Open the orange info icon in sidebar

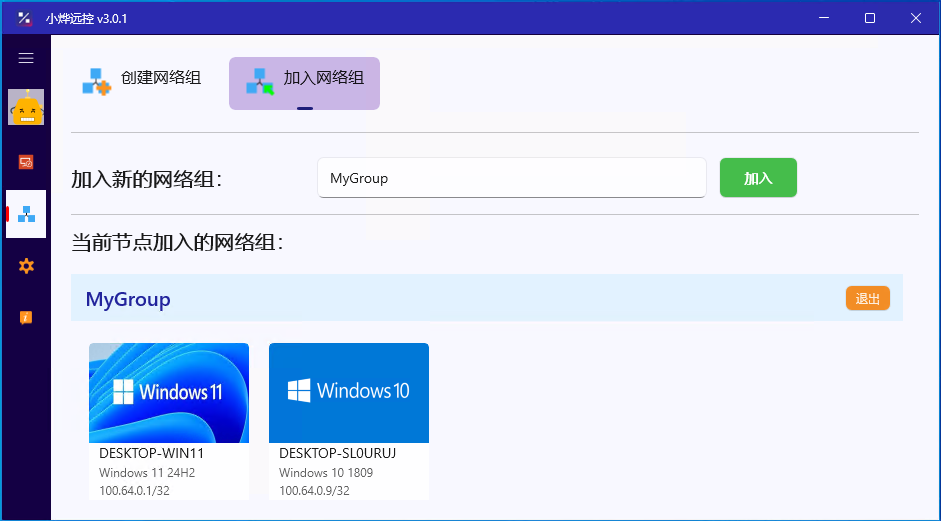click(26, 318)
